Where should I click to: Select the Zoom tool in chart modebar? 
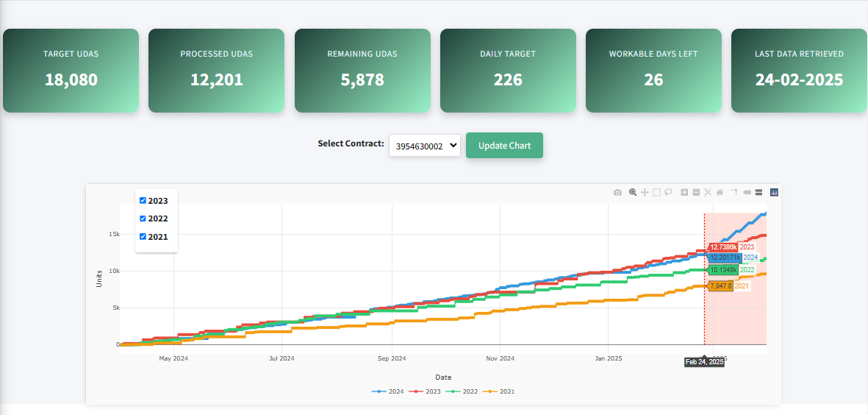click(633, 193)
